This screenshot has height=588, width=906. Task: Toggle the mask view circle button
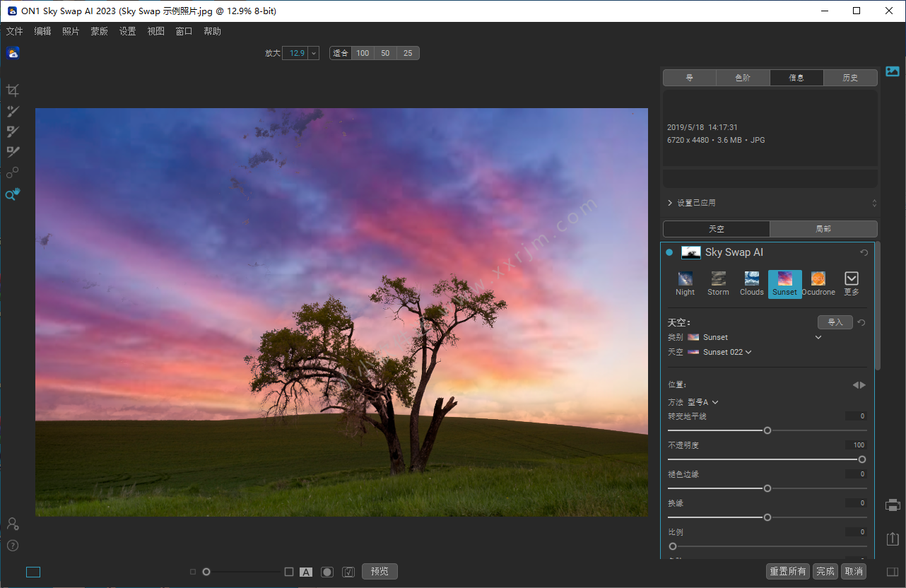coord(327,572)
